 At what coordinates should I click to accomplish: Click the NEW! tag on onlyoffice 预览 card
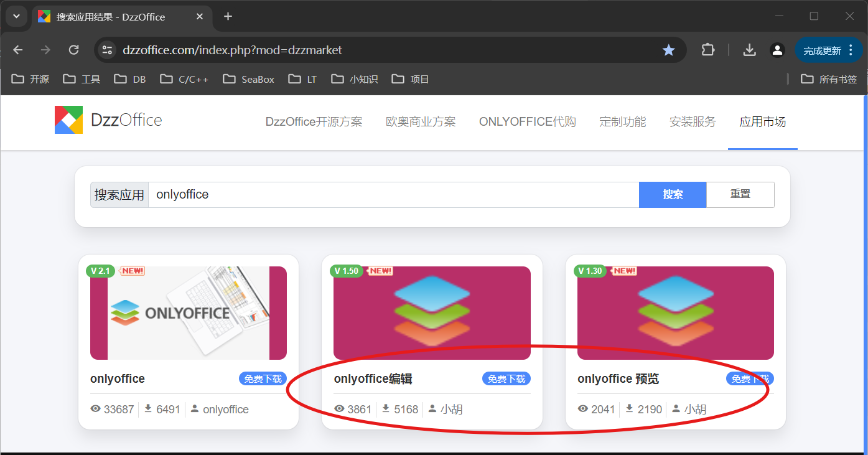[x=623, y=271]
